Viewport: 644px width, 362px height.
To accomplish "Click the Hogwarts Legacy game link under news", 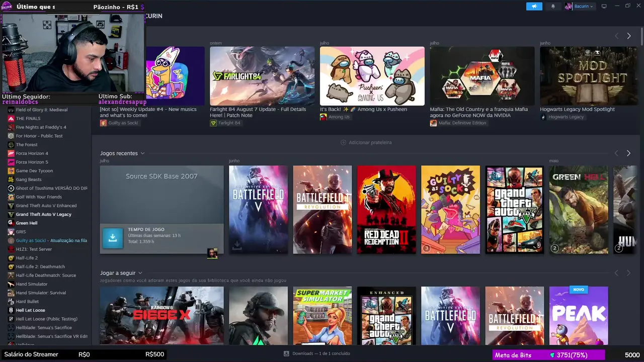I will pos(562,117).
